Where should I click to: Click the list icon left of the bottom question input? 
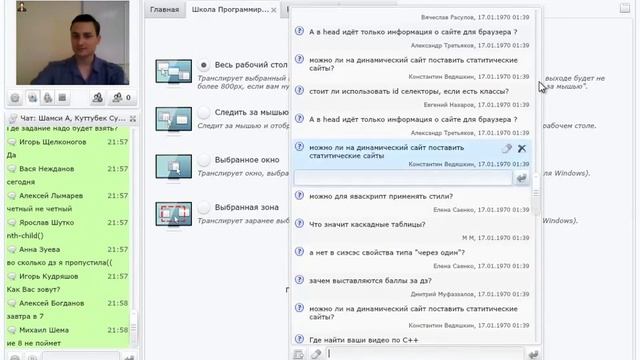click(x=299, y=354)
